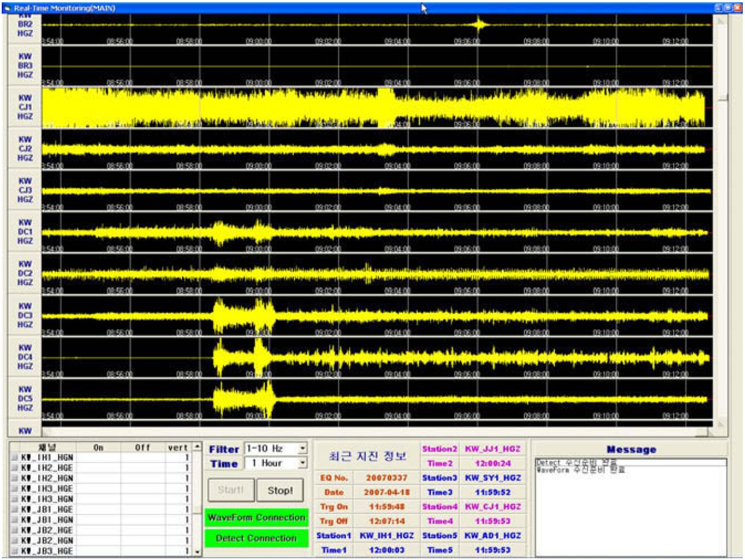The height and width of the screenshot is (560, 745).
Task: Click the Time2 value 12:00:24
Action: pos(493,463)
